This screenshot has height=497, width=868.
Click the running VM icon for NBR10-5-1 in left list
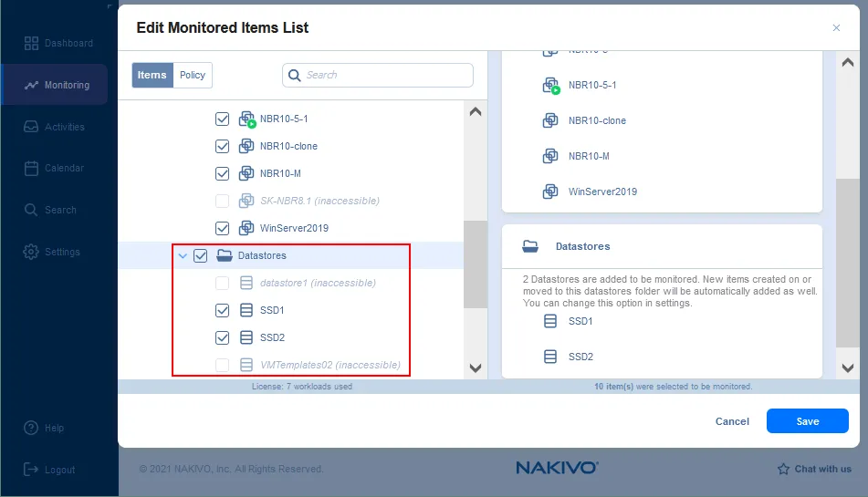point(246,119)
